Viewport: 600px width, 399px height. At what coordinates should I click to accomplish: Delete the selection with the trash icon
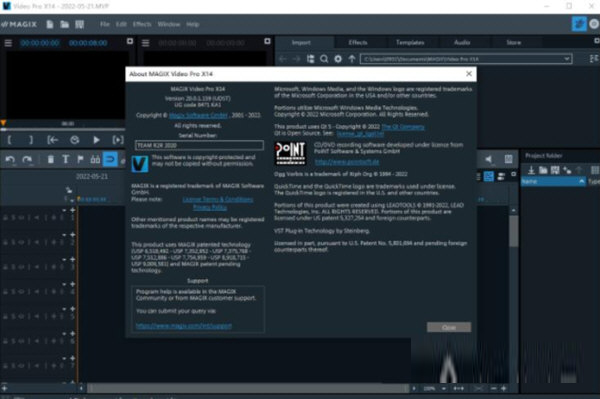point(51,159)
